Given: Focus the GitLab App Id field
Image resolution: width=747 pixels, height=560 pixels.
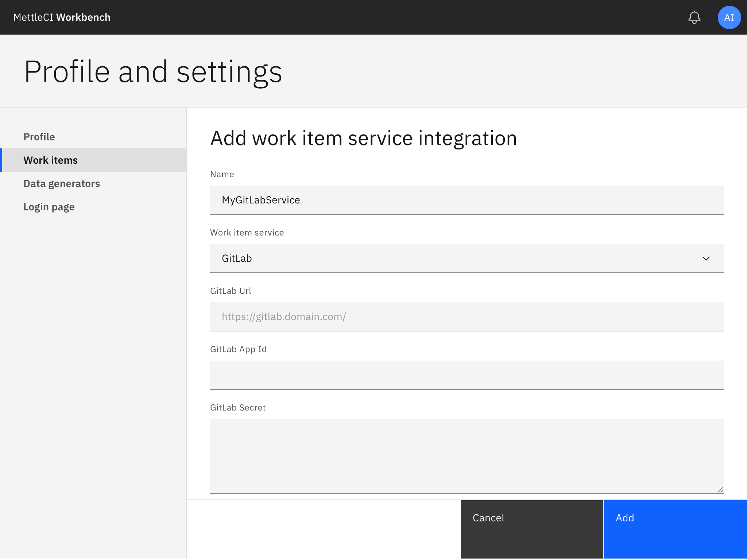Looking at the screenshot, I should pos(467,375).
